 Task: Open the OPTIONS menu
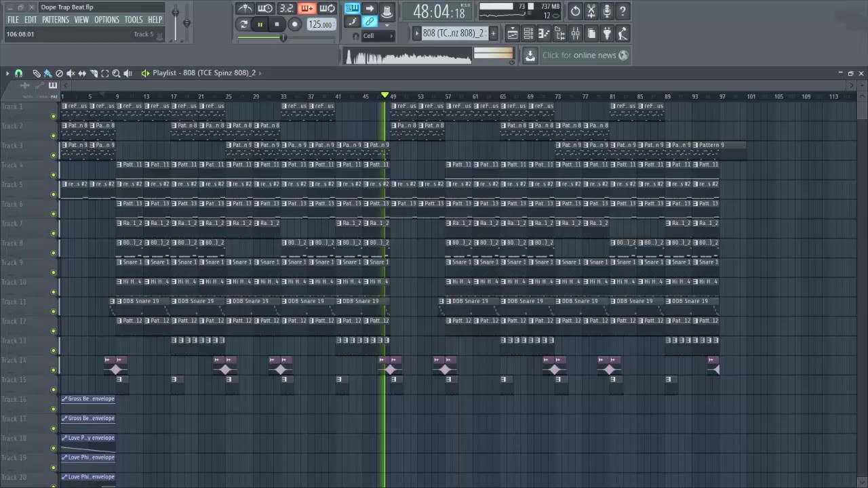tap(106, 20)
